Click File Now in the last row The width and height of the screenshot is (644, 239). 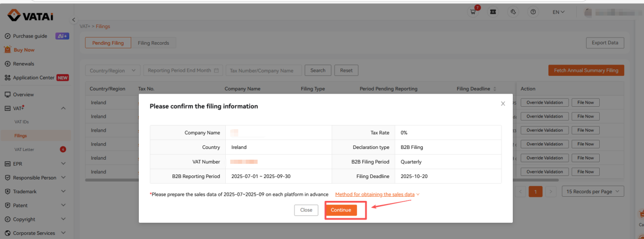[x=586, y=172]
